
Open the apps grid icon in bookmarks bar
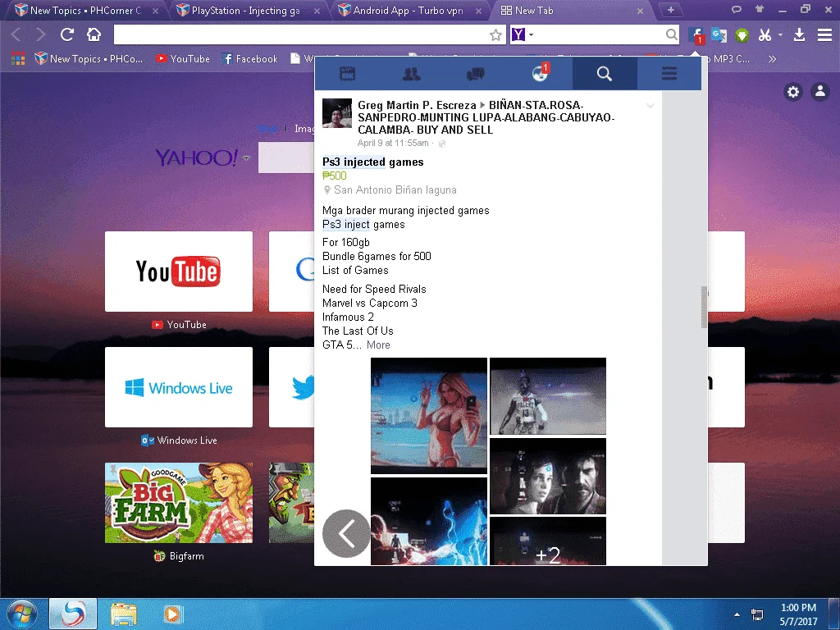click(x=18, y=59)
